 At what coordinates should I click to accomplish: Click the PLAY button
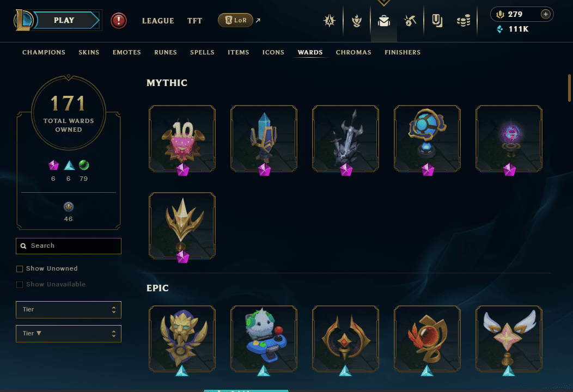click(x=65, y=21)
